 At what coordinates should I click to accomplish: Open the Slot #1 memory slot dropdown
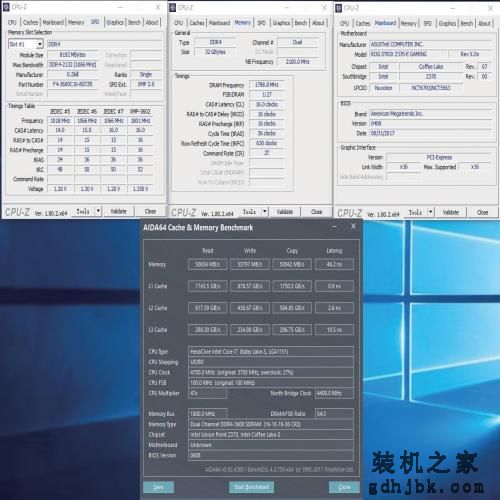(x=26, y=44)
